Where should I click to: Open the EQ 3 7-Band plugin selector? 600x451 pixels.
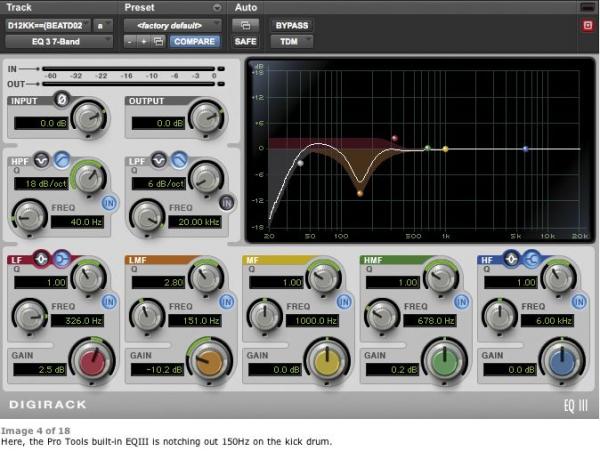[58, 41]
